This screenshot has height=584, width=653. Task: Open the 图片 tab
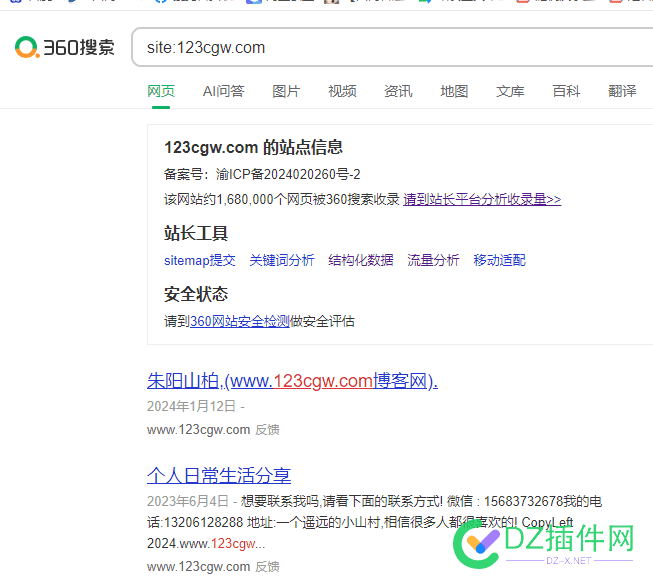pyautogui.click(x=286, y=91)
